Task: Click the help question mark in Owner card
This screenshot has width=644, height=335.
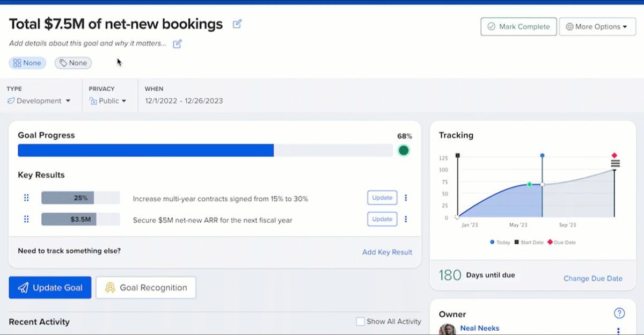Action: coord(619,314)
